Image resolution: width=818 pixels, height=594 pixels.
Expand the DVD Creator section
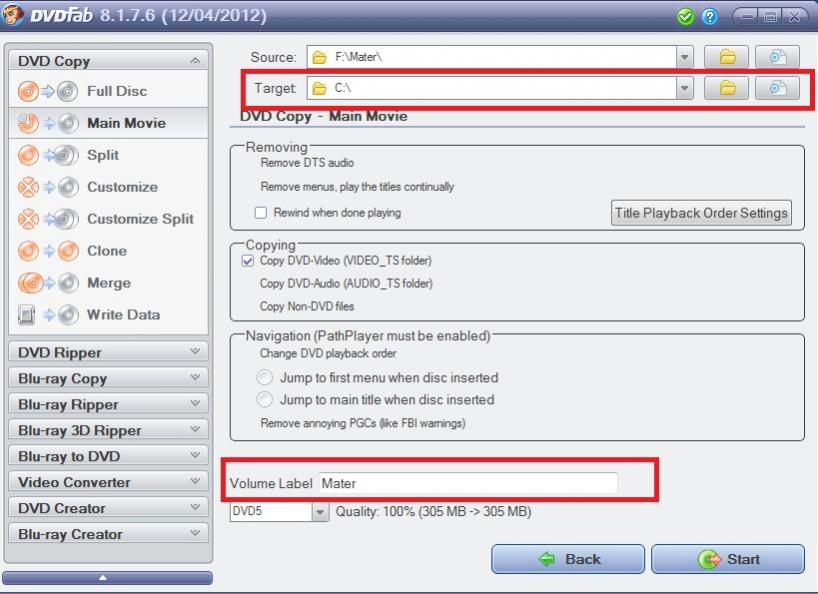tap(195, 507)
